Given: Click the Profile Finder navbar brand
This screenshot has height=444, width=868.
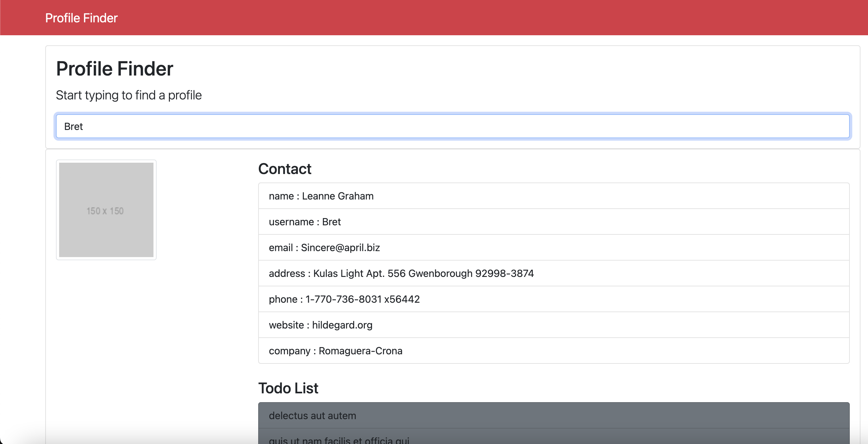Looking at the screenshot, I should tap(81, 18).
